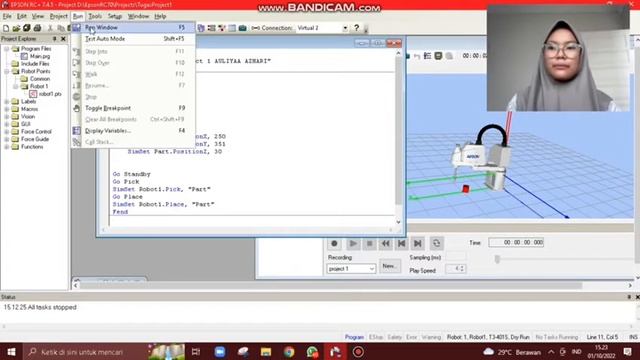Click the I/O monitor toolbar icon left of camera

(x=232, y=28)
